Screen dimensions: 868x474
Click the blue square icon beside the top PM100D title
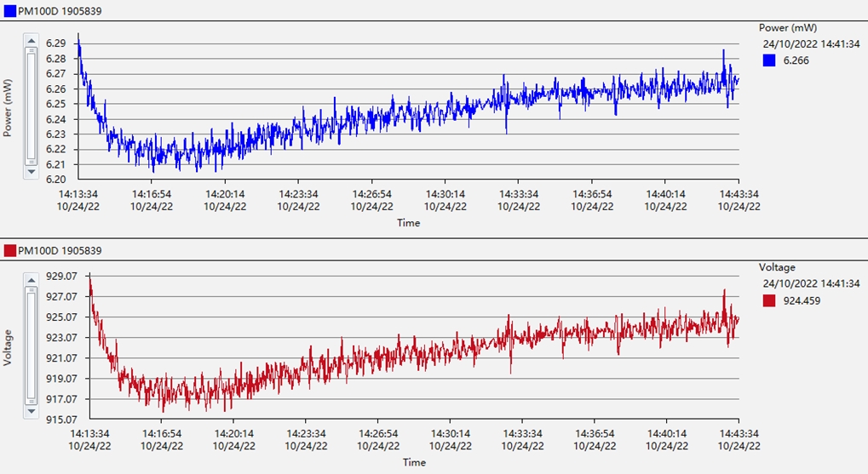tap(10, 11)
